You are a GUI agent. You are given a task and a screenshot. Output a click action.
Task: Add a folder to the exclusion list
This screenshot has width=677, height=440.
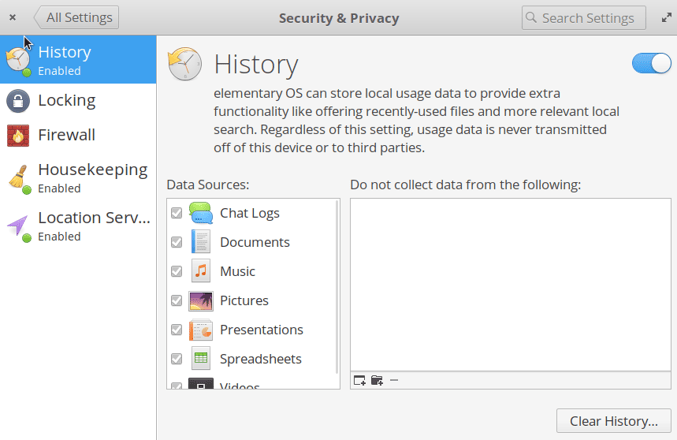(377, 380)
